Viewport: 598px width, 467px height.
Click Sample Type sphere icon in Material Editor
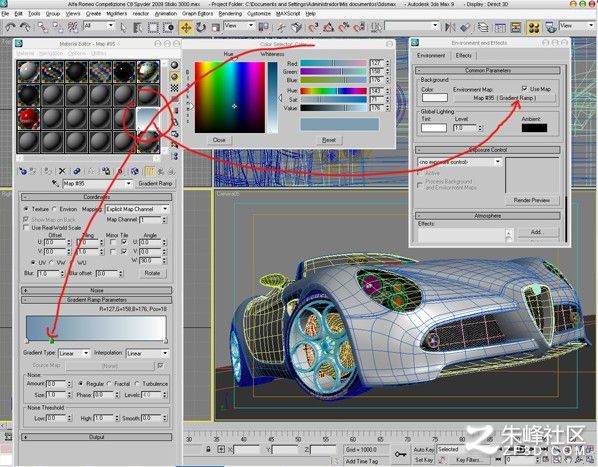point(174,65)
